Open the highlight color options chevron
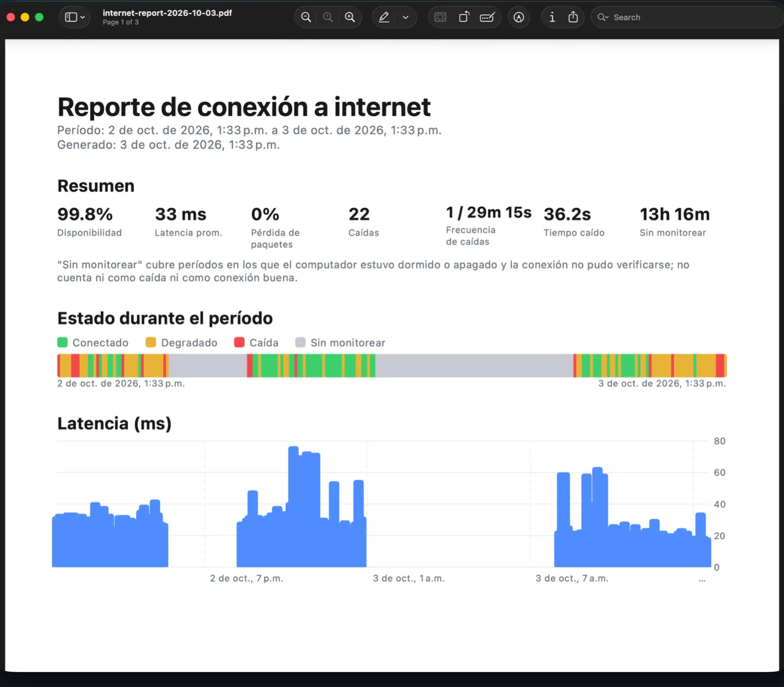The image size is (784, 687). tap(405, 17)
